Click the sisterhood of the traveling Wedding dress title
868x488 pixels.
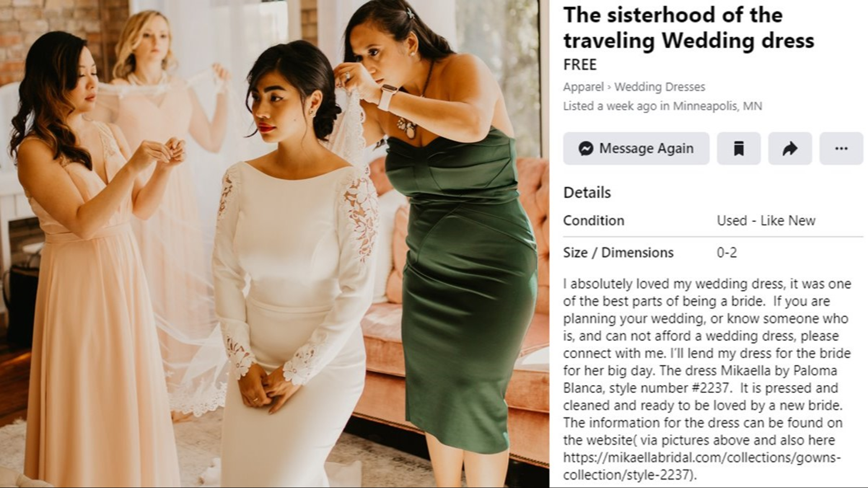point(689,28)
